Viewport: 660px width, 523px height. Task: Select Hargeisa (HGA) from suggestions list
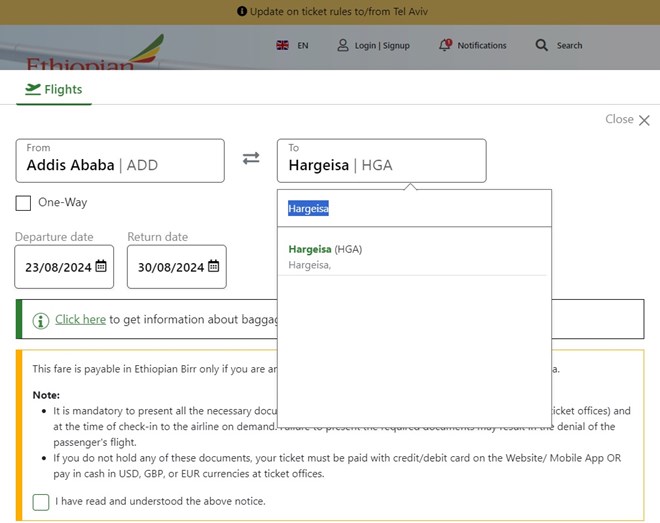pyautogui.click(x=325, y=249)
